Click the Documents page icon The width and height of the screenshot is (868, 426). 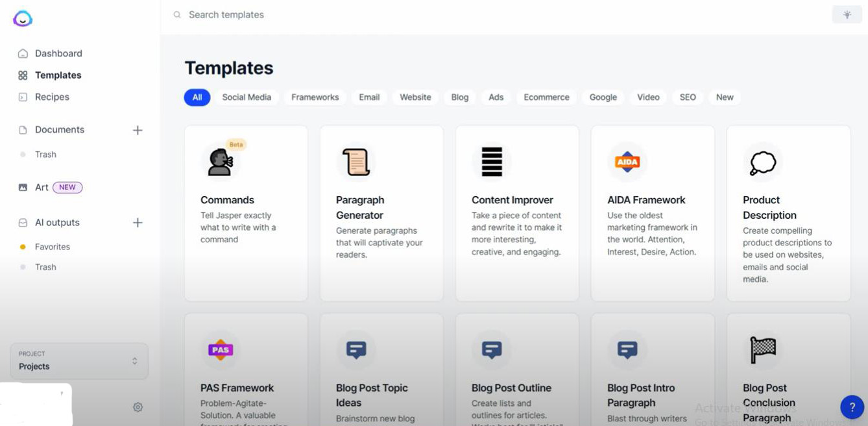23,130
